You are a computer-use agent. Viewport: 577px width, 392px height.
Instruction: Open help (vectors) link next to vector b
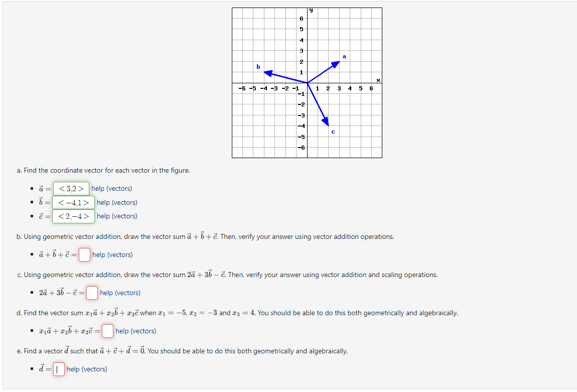116,202
